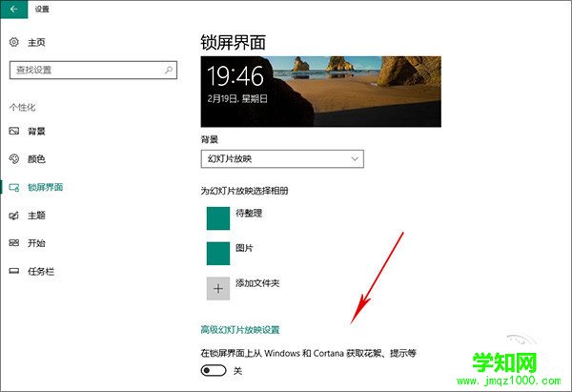Expand the 幻灯片放映 background dropdown

282,158
